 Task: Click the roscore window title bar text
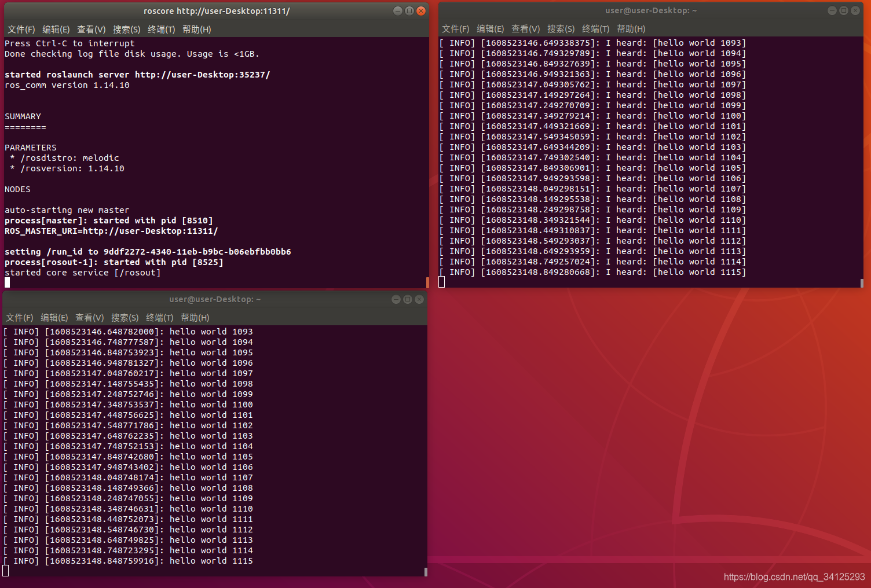pyautogui.click(x=217, y=11)
